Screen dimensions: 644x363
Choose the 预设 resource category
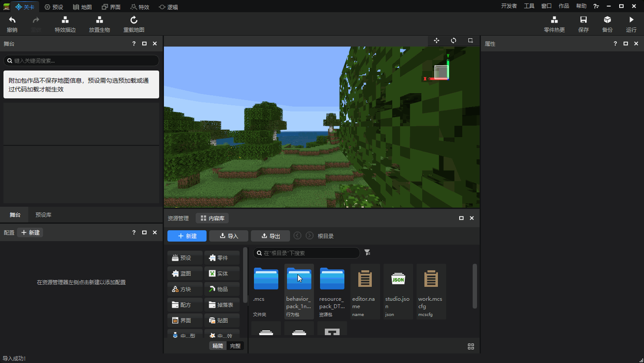click(x=185, y=258)
